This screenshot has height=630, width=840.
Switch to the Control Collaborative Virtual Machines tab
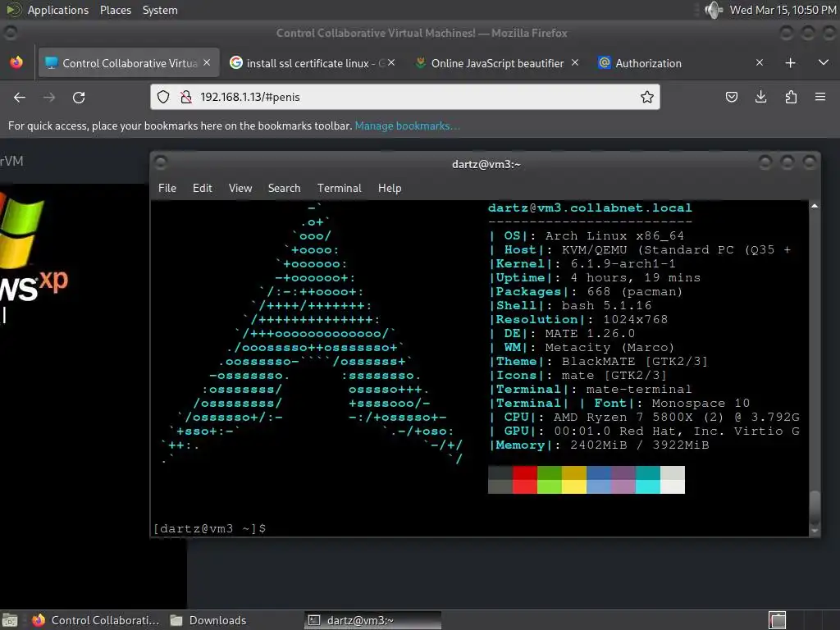click(129, 63)
